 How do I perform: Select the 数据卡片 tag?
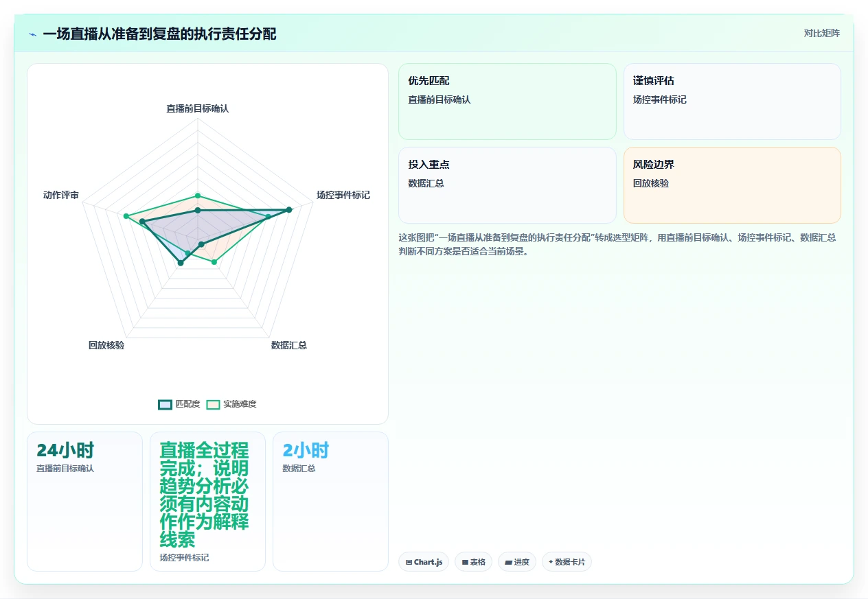point(567,562)
